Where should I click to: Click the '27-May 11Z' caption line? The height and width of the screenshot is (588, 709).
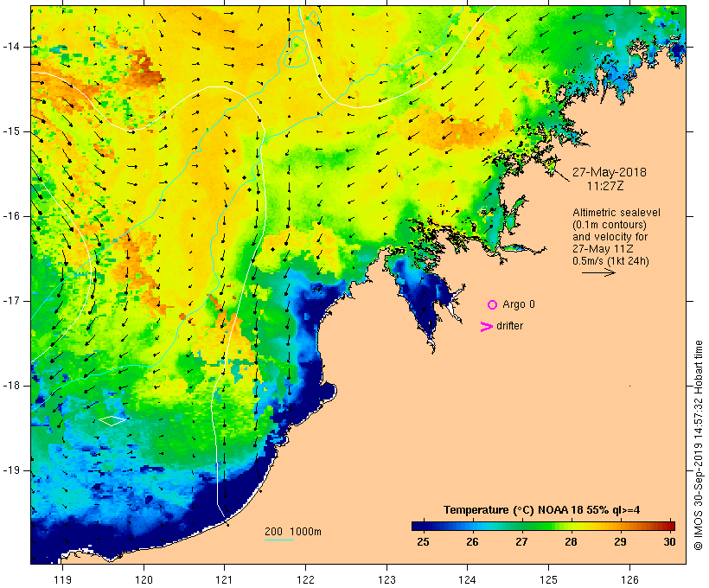tap(603, 249)
